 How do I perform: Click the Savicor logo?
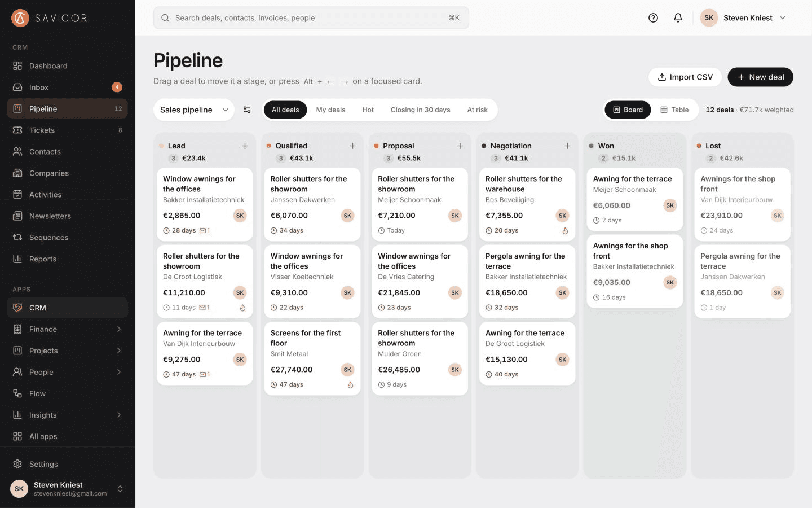coord(50,18)
